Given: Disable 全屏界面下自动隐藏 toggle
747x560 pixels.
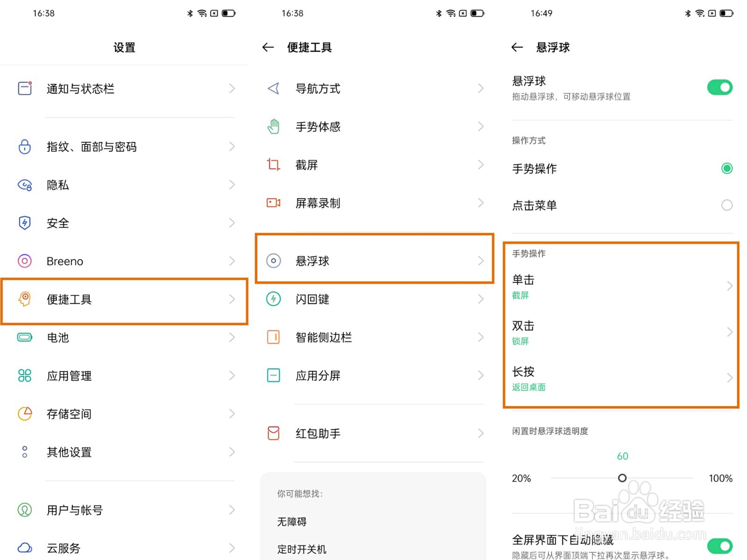Looking at the screenshot, I should pyautogui.click(x=719, y=546).
